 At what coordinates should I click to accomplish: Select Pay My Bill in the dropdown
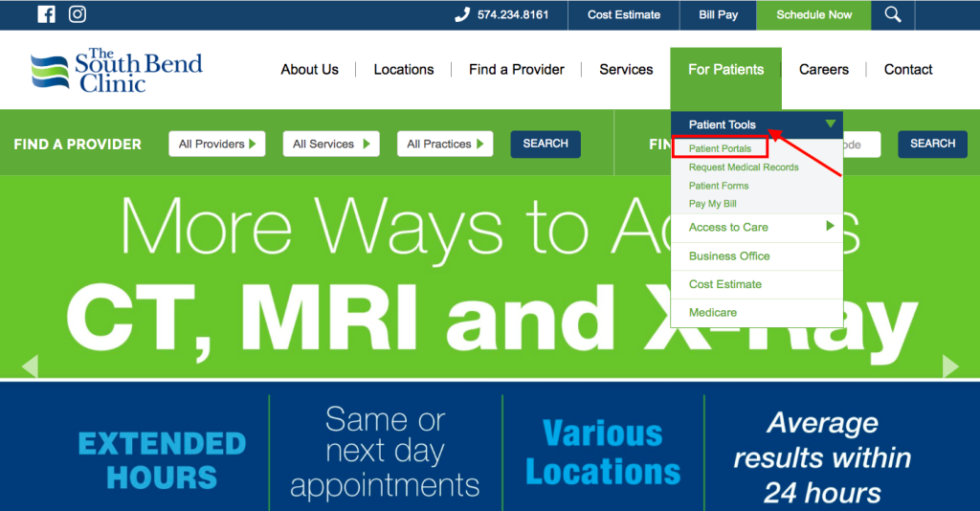(x=712, y=204)
